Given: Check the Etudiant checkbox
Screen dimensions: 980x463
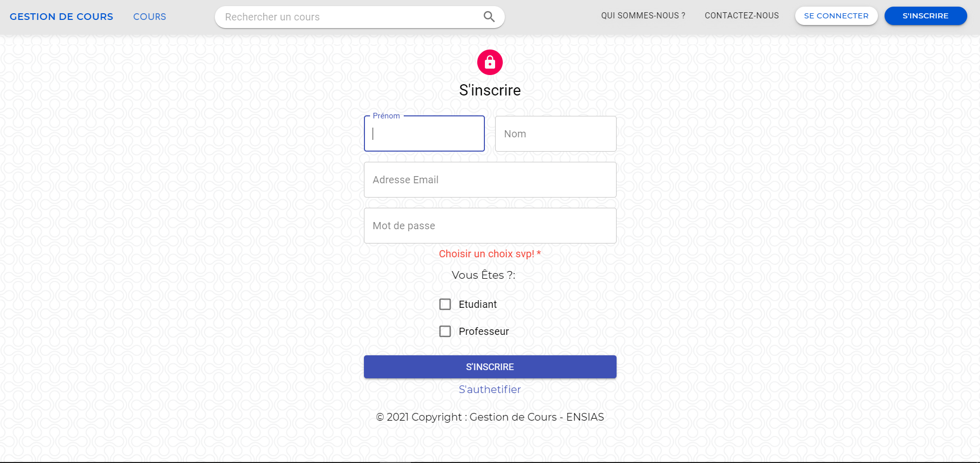Looking at the screenshot, I should click(x=445, y=304).
